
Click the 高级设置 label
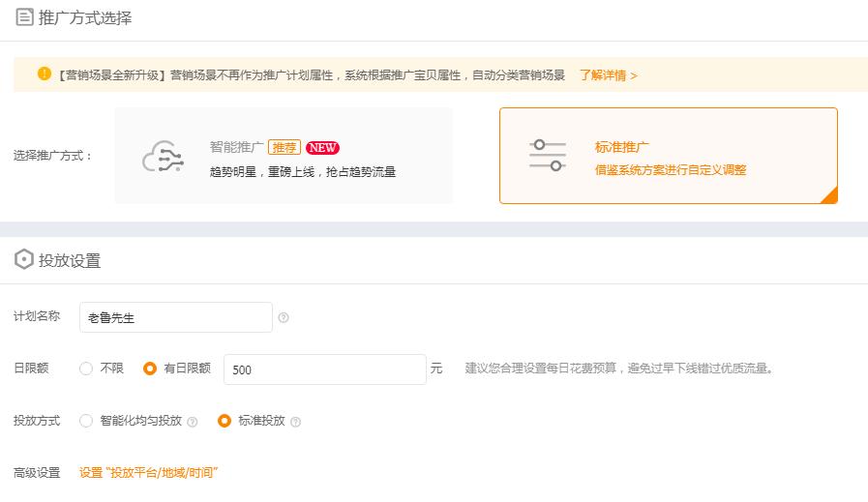point(37,473)
